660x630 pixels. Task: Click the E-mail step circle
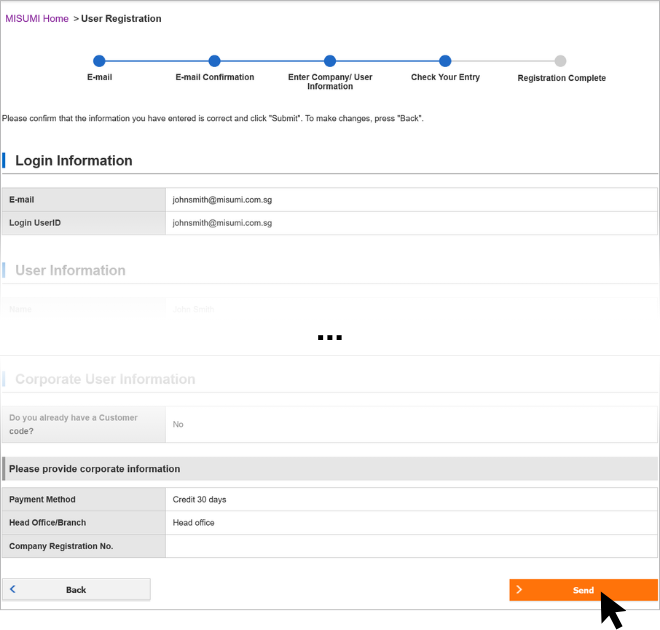[x=99, y=61]
